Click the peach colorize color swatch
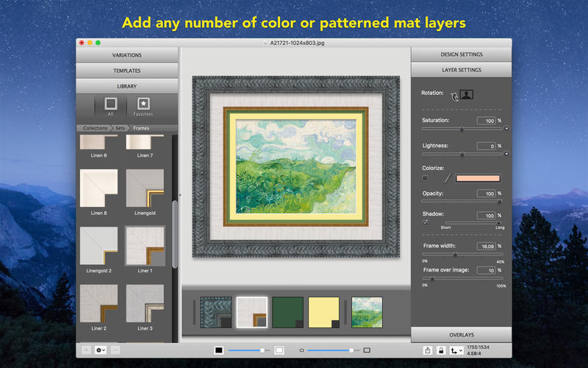 [478, 178]
